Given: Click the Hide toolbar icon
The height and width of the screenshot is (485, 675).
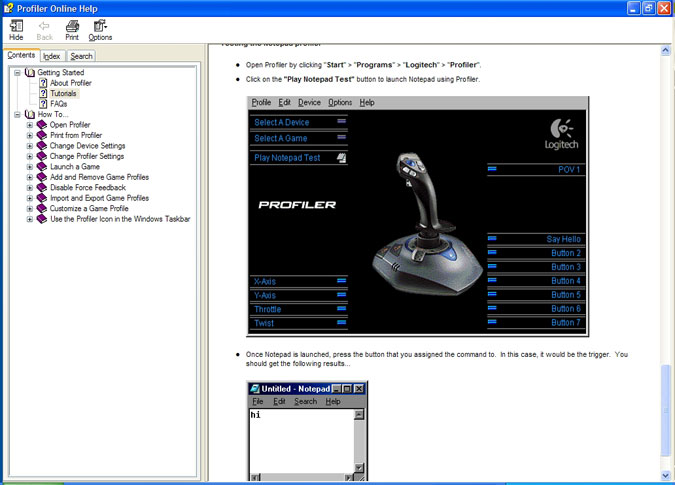Looking at the screenshot, I should pos(16,26).
